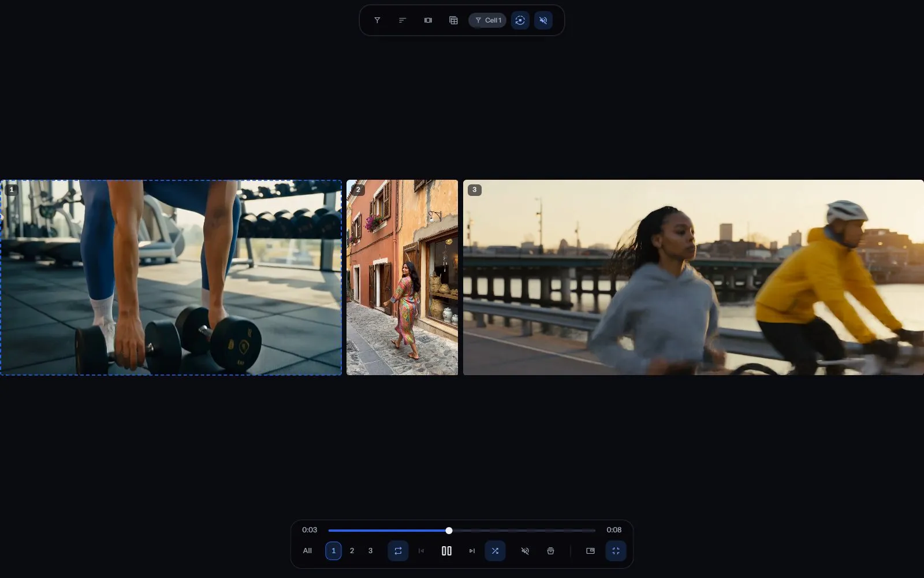Image resolution: width=924 pixels, height=578 pixels.
Task: Pause playback
Action: tap(446, 551)
